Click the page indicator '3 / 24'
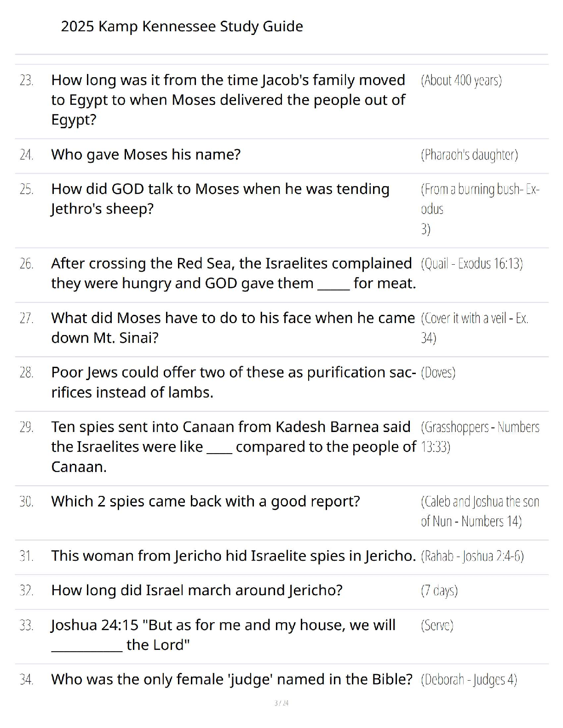This screenshot has height=728, width=563. pyautogui.click(x=281, y=703)
